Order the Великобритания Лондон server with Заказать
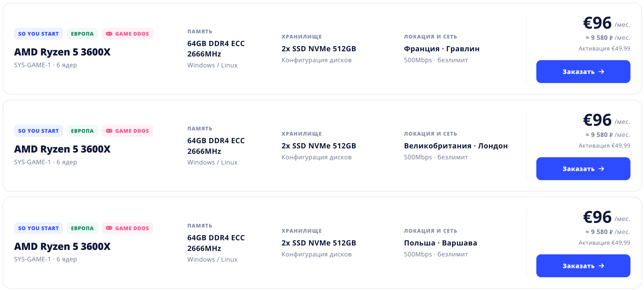Image resolution: width=644 pixels, height=290 pixels. pyautogui.click(x=583, y=169)
